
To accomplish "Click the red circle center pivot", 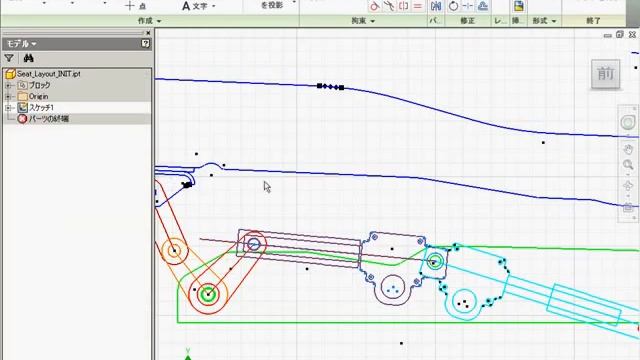I will click(x=208, y=294).
